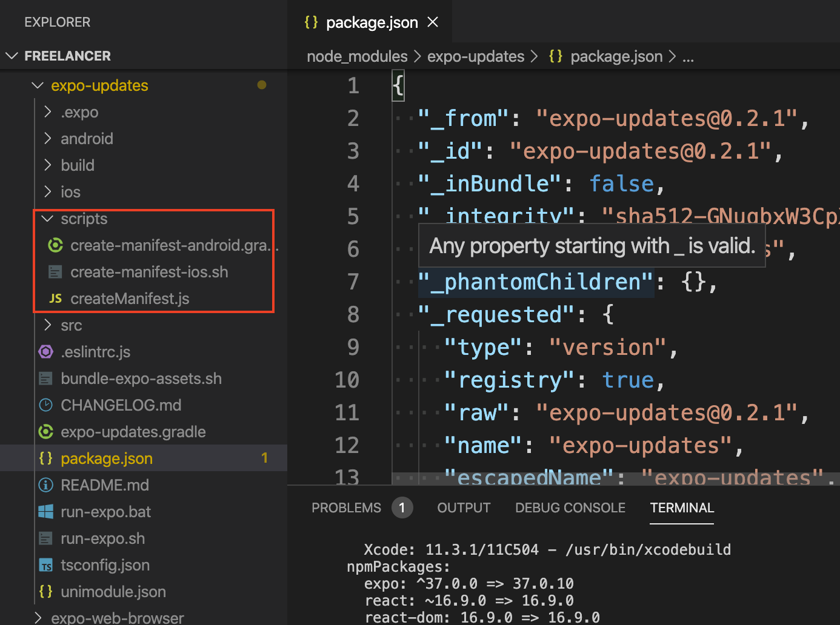Viewport: 840px width, 625px height.
Task: Open tsconfig.json in the explorer
Action: point(105,565)
